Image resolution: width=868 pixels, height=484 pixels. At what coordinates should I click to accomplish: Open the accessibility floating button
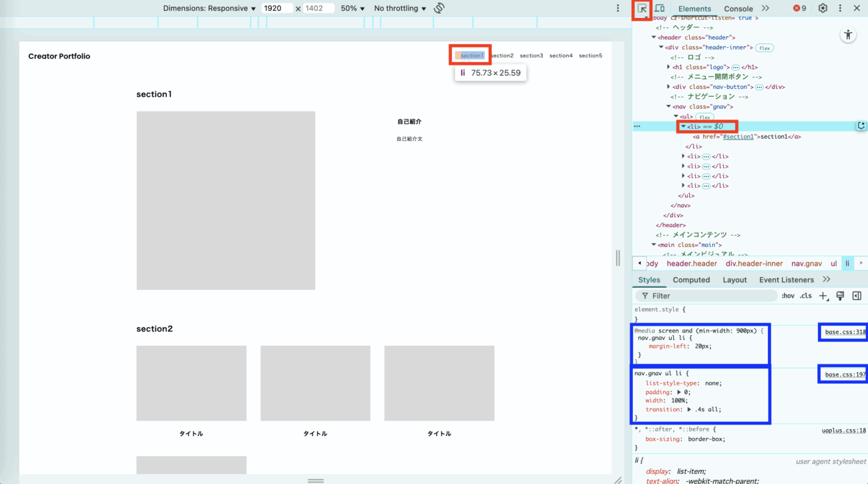pos(848,35)
